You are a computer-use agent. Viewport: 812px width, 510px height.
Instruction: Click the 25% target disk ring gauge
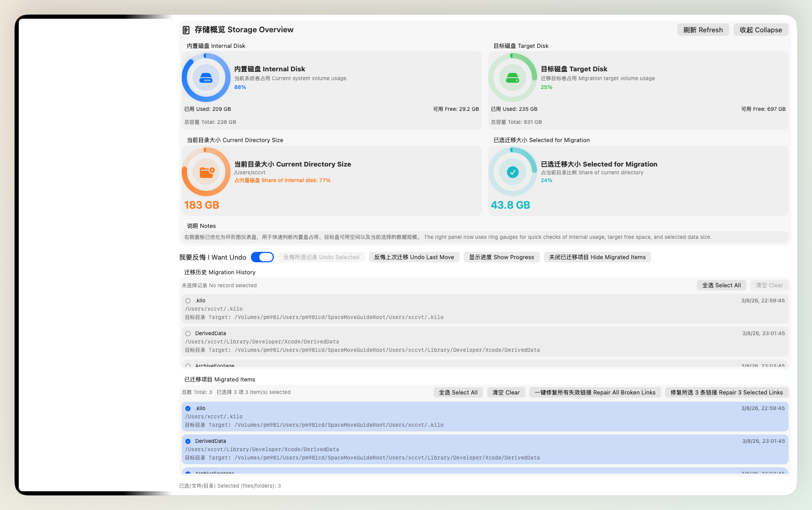pyautogui.click(x=513, y=56)
